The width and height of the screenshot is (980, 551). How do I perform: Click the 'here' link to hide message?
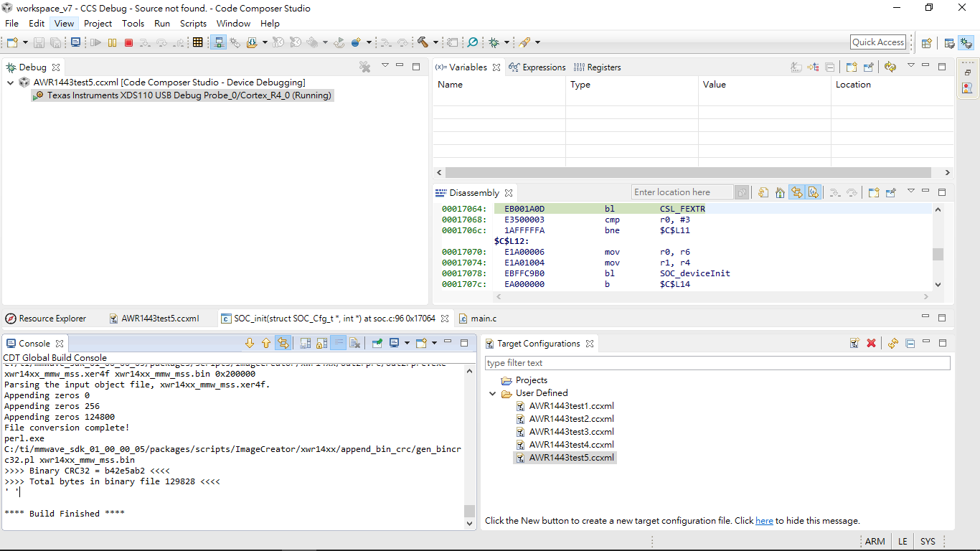tap(764, 521)
